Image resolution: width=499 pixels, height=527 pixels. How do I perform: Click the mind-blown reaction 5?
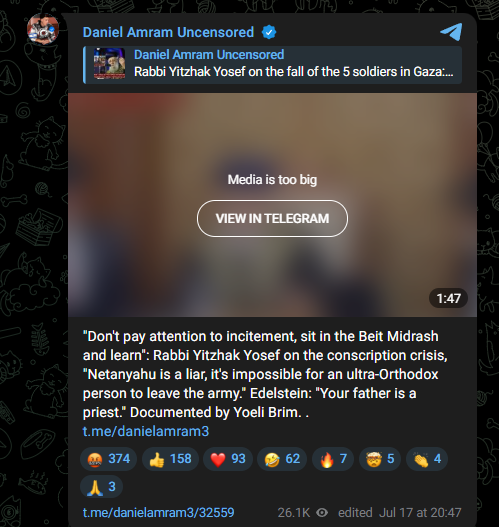[x=380, y=459]
